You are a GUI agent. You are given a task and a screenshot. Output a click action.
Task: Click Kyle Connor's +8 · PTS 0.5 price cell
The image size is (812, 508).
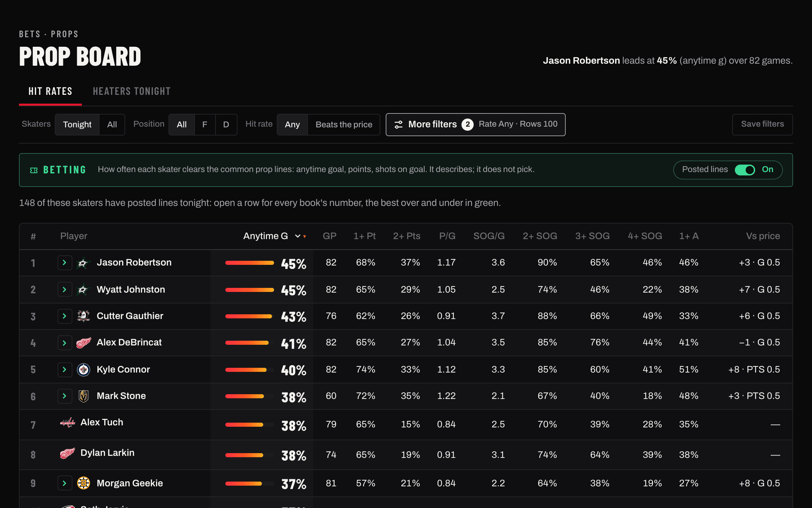point(754,369)
